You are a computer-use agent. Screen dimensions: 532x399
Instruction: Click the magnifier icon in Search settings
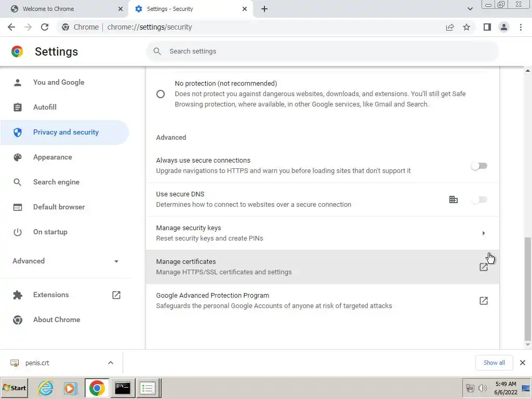coord(157,51)
